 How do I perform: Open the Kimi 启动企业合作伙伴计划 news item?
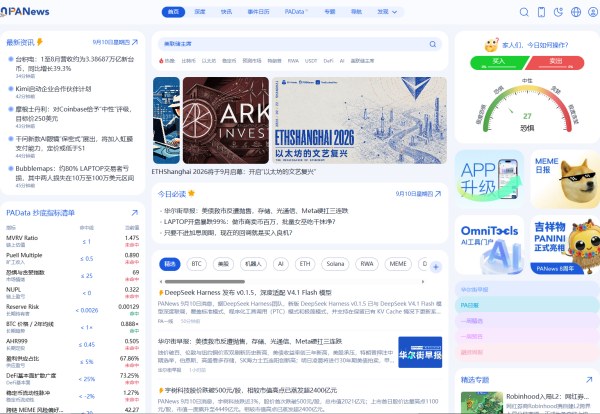(x=53, y=89)
